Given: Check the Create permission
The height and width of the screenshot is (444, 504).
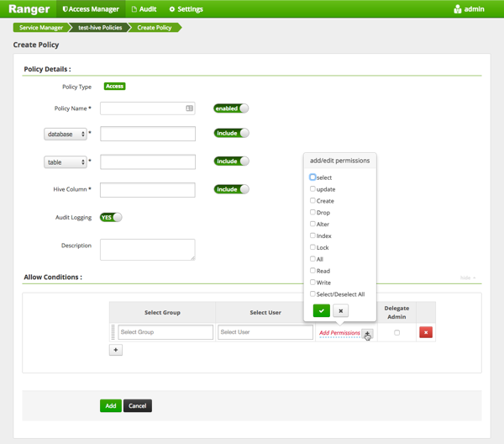Looking at the screenshot, I should [x=312, y=200].
